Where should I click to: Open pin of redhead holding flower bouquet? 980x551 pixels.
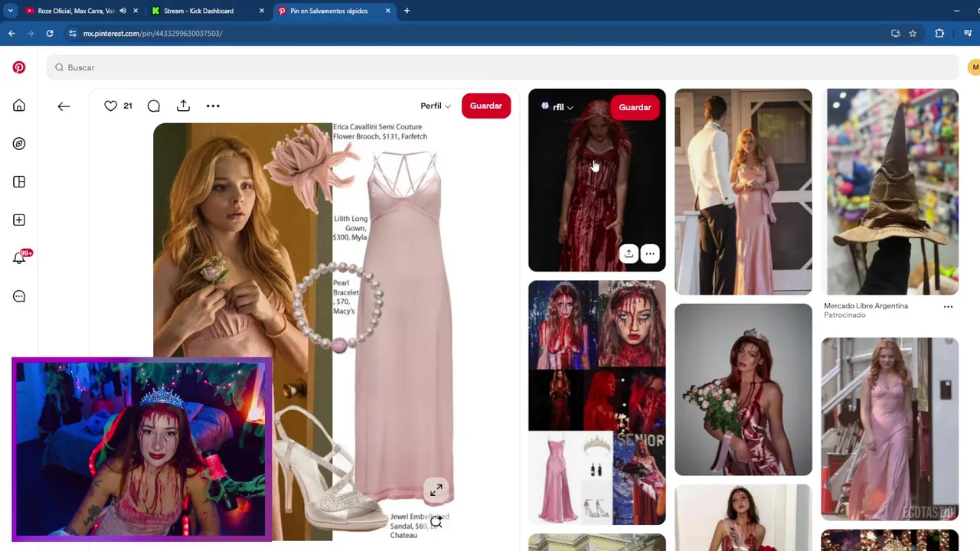pos(743,390)
